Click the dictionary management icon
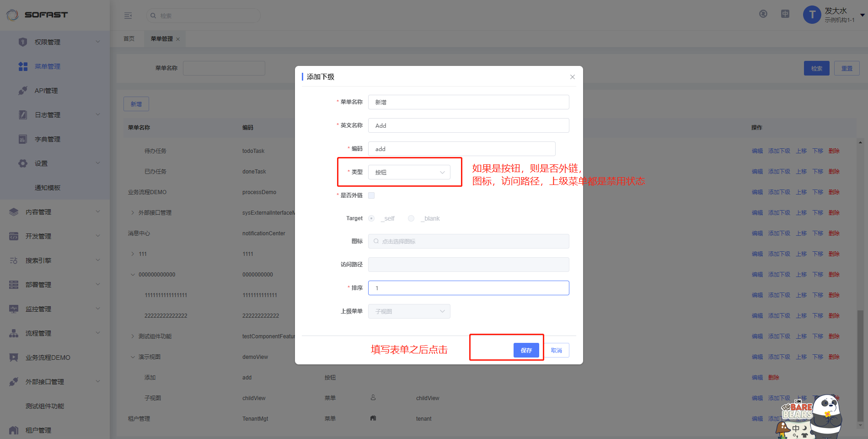Image resolution: width=868 pixels, height=439 pixels. 23,139
